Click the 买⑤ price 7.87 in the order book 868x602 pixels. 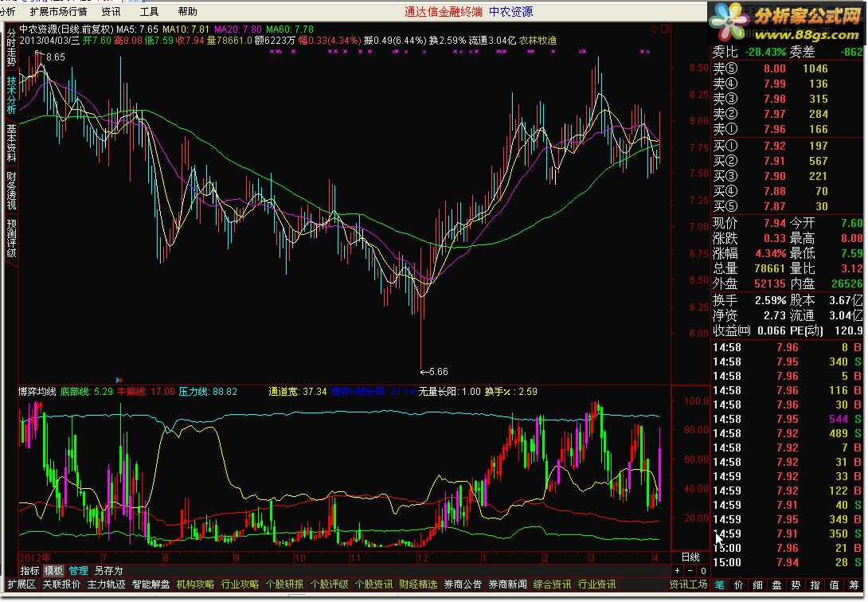775,206
